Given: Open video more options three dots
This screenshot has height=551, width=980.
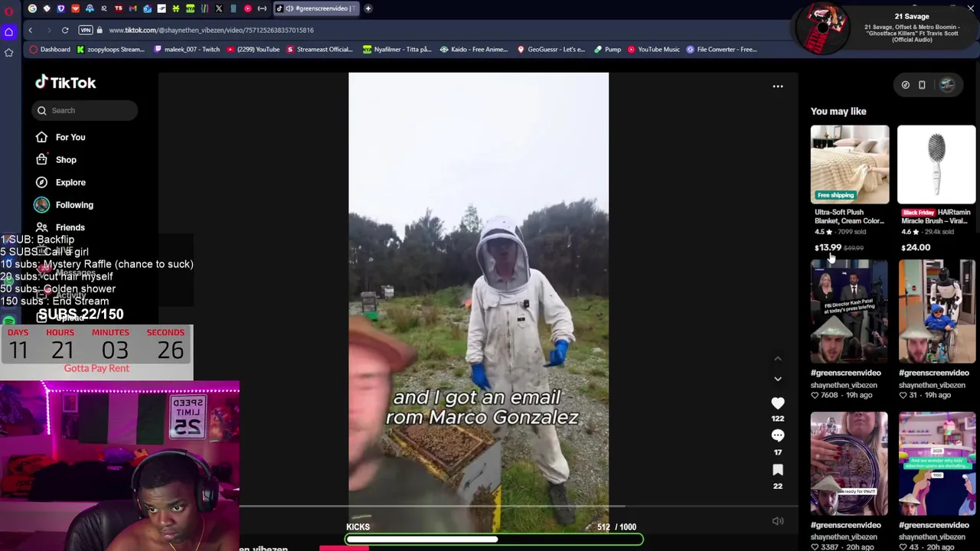Looking at the screenshot, I should coord(778,86).
